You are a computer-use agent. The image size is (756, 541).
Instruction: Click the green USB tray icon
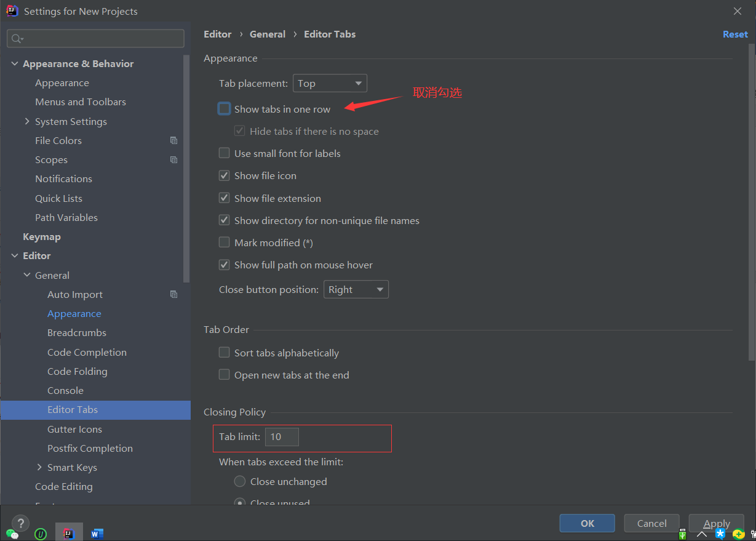[x=682, y=534]
